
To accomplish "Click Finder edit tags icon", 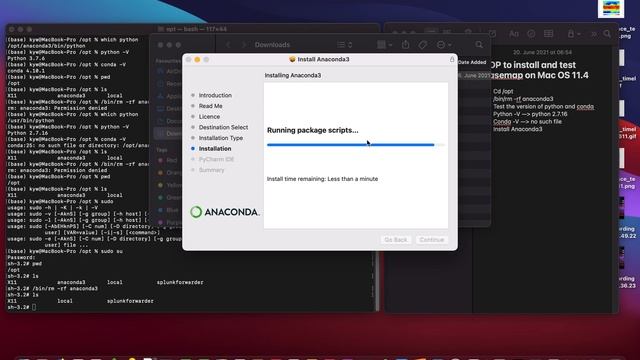I will 422,44.
